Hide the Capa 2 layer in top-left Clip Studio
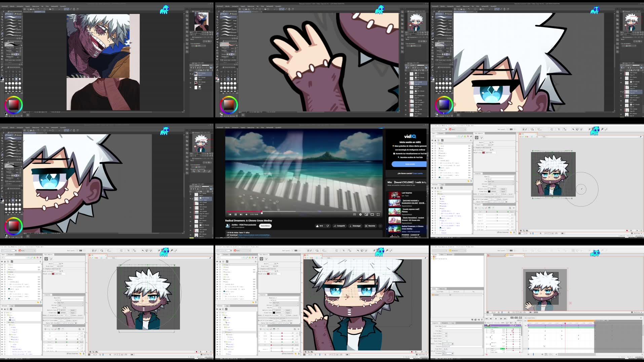The width and height of the screenshot is (644, 362). pos(190,78)
